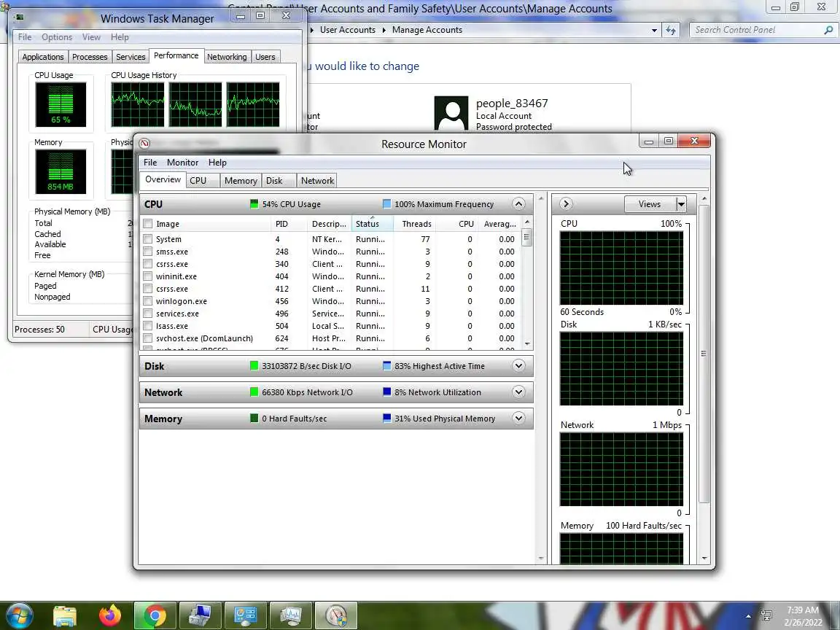
Task: Click the blue Network Utilization indicator square
Action: coord(386,392)
